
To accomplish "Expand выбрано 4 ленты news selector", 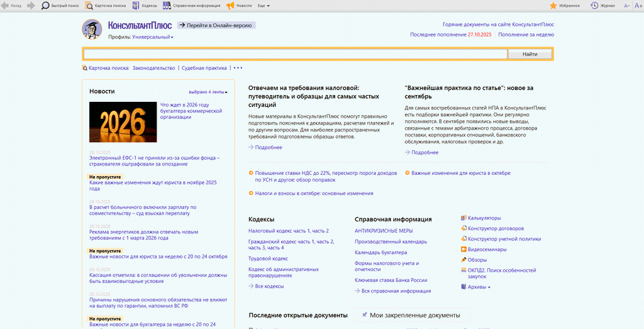I will (208, 92).
